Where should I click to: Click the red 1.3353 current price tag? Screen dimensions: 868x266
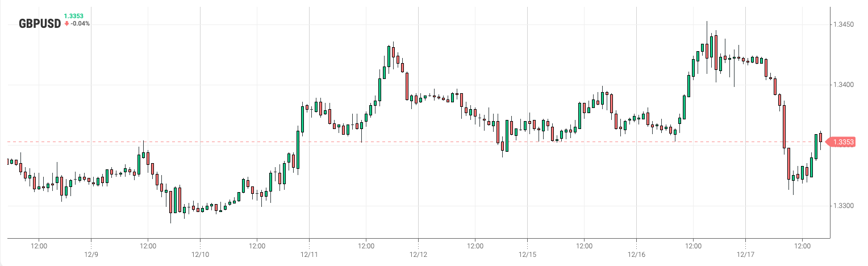(843, 142)
